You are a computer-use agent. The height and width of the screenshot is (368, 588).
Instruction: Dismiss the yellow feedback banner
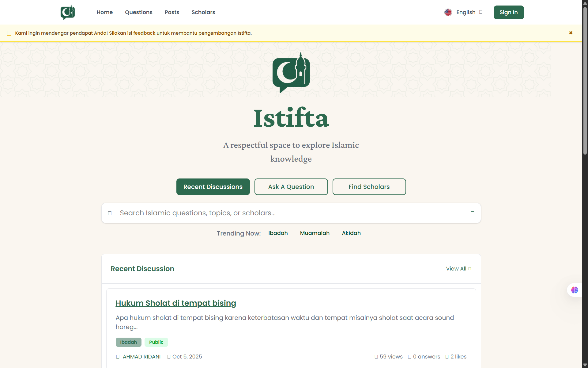click(x=571, y=33)
